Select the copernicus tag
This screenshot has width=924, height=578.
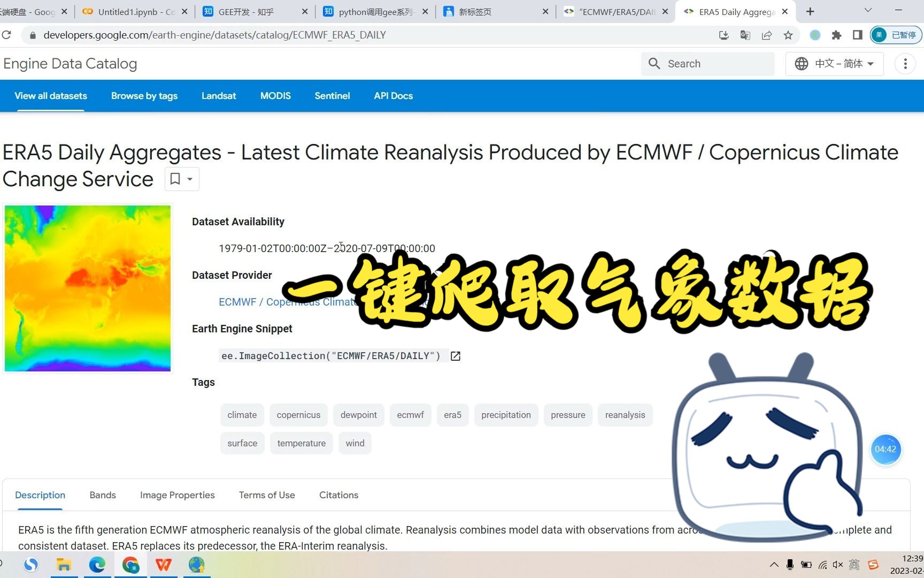[298, 415]
